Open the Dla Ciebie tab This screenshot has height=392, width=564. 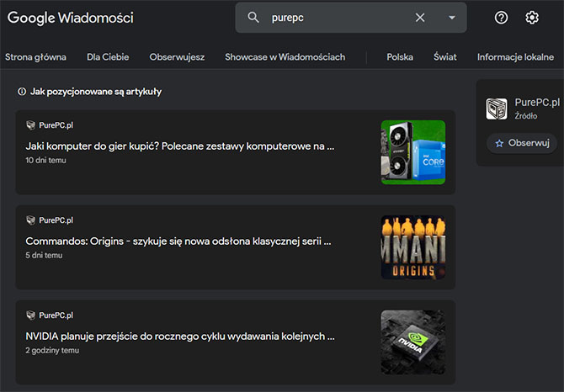(x=108, y=56)
